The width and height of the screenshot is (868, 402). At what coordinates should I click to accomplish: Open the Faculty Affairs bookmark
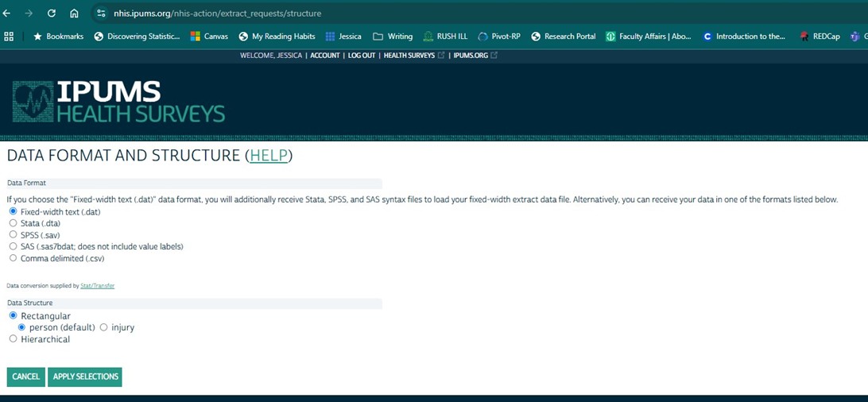coord(649,37)
